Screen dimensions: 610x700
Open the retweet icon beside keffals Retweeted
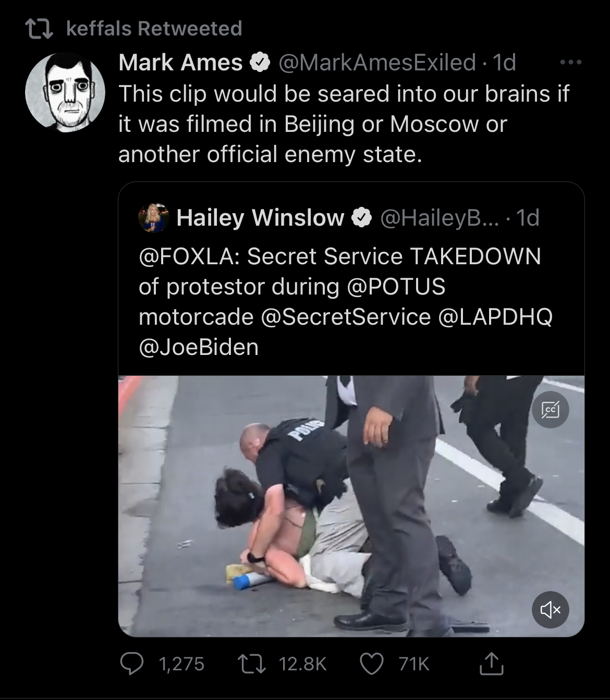(x=40, y=29)
